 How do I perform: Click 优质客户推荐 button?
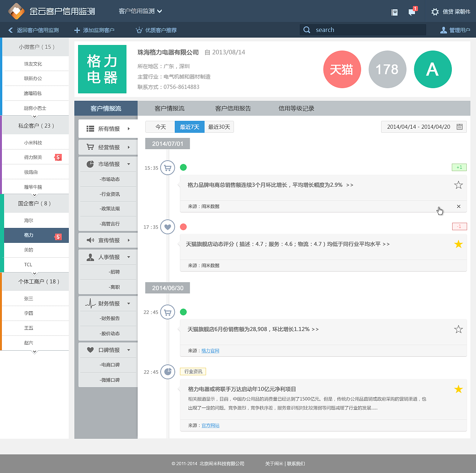[x=156, y=30]
